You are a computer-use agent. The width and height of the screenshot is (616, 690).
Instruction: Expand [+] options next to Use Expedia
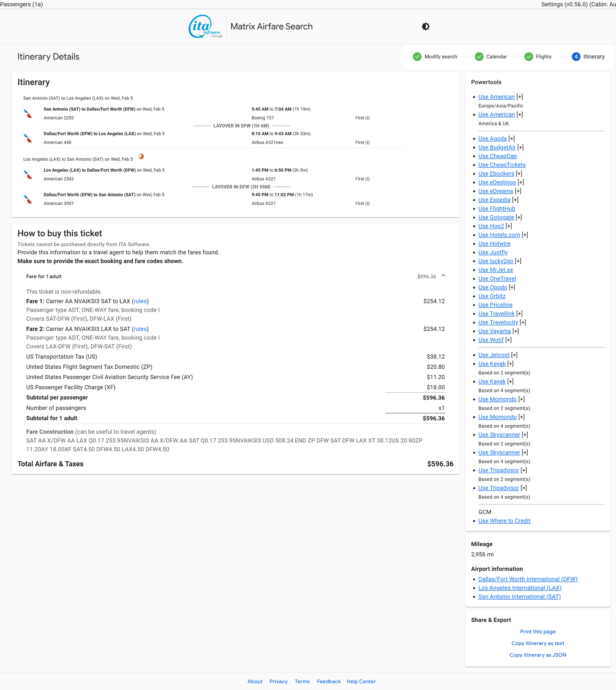[515, 200]
